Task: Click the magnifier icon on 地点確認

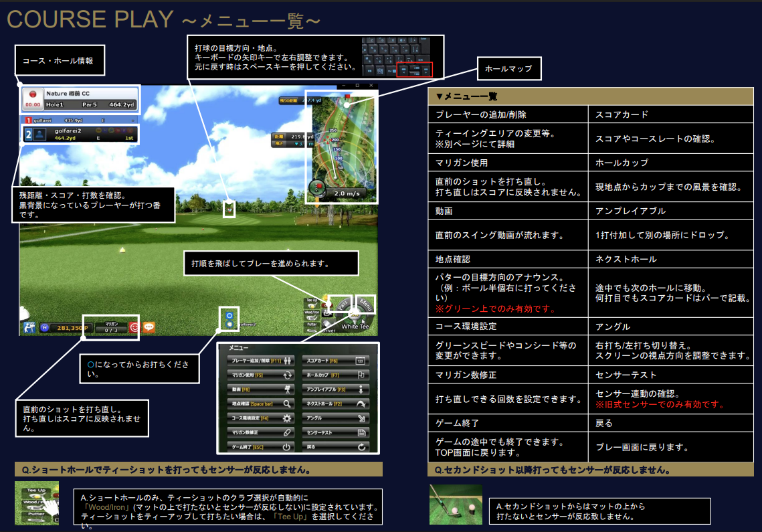Action: coord(287,404)
